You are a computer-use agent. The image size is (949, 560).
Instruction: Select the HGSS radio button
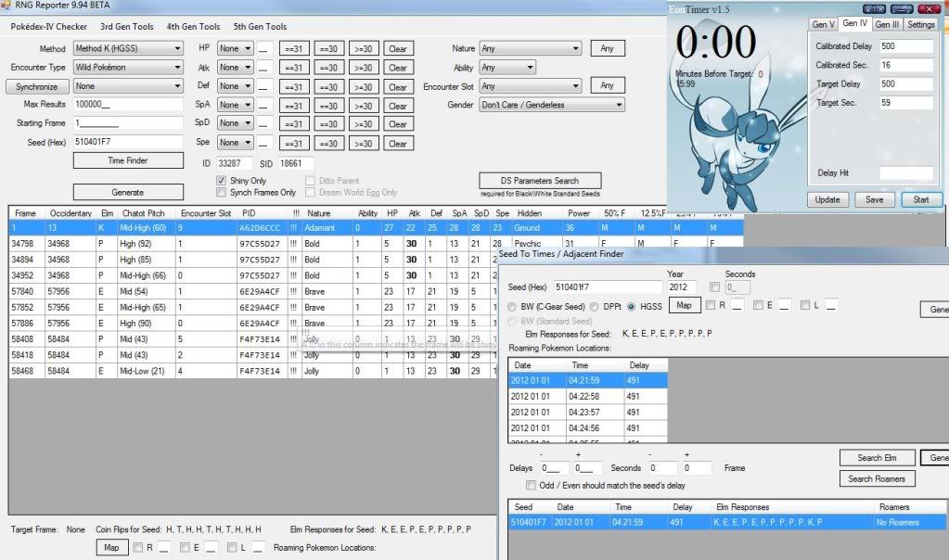[x=631, y=307]
